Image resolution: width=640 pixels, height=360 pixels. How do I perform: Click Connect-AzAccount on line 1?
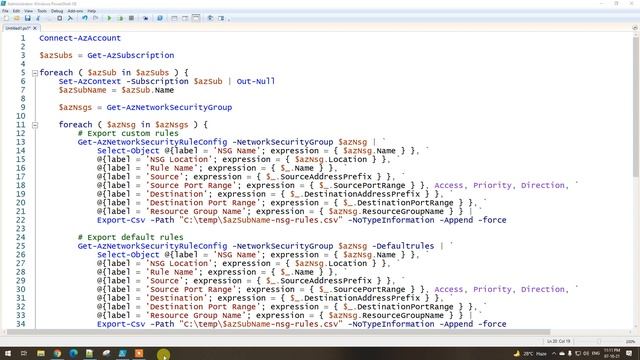[80, 38]
